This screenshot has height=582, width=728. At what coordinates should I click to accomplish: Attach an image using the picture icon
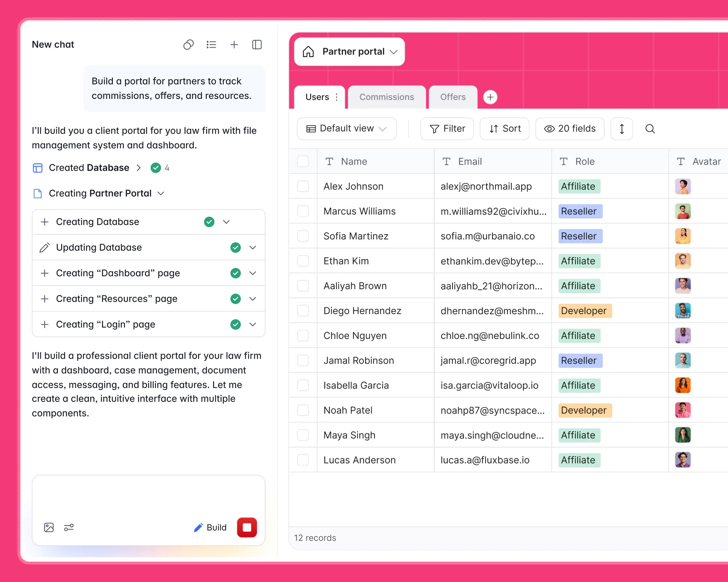(x=49, y=527)
